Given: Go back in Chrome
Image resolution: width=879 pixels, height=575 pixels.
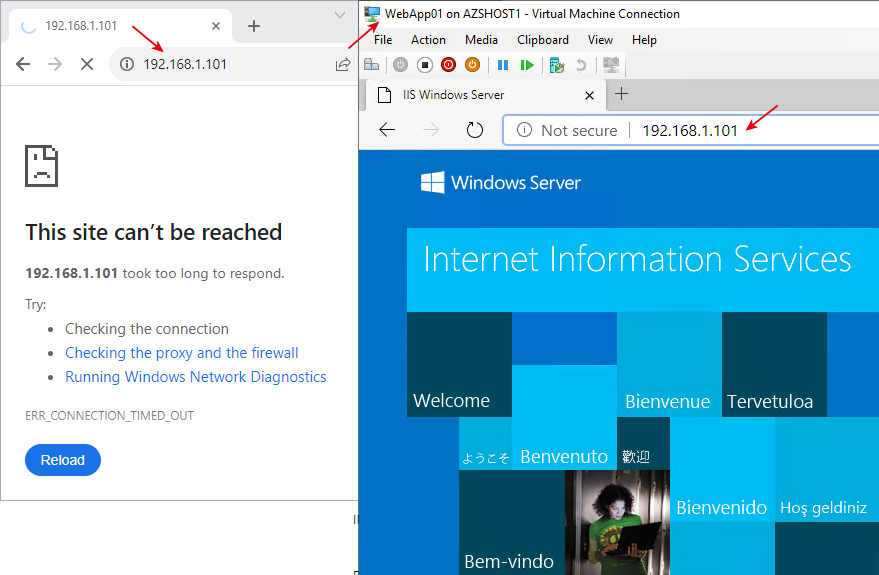Looking at the screenshot, I should point(23,64).
